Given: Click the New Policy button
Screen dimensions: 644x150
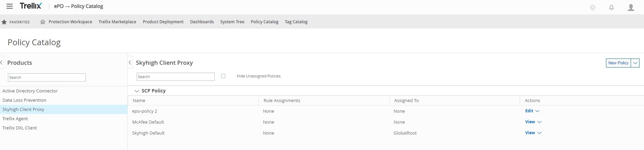Looking at the screenshot, I should [618, 63].
